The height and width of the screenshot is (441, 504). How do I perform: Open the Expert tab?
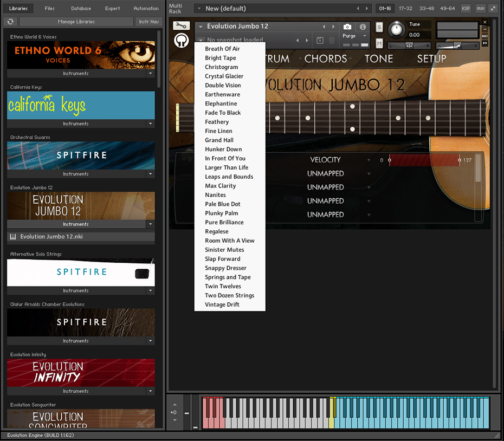pyautogui.click(x=112, y=8)
